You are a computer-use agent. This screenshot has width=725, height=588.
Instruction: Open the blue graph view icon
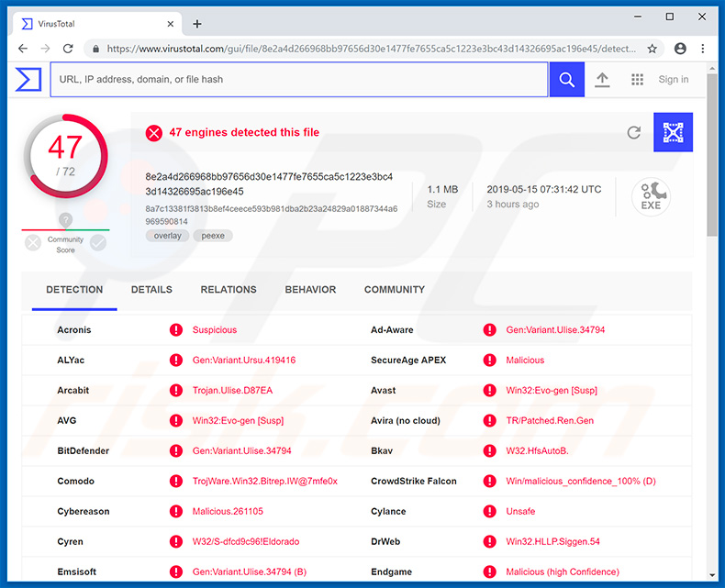click(x=673, y=132)
